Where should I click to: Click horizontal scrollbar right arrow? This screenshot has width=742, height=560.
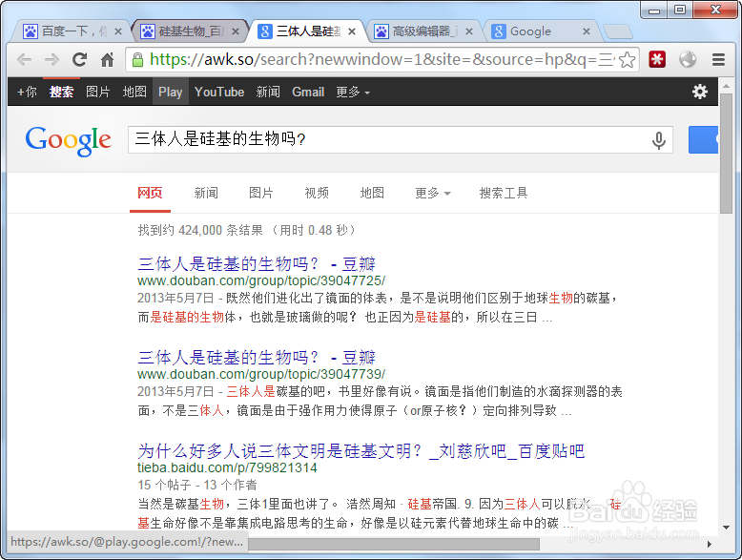709,545
